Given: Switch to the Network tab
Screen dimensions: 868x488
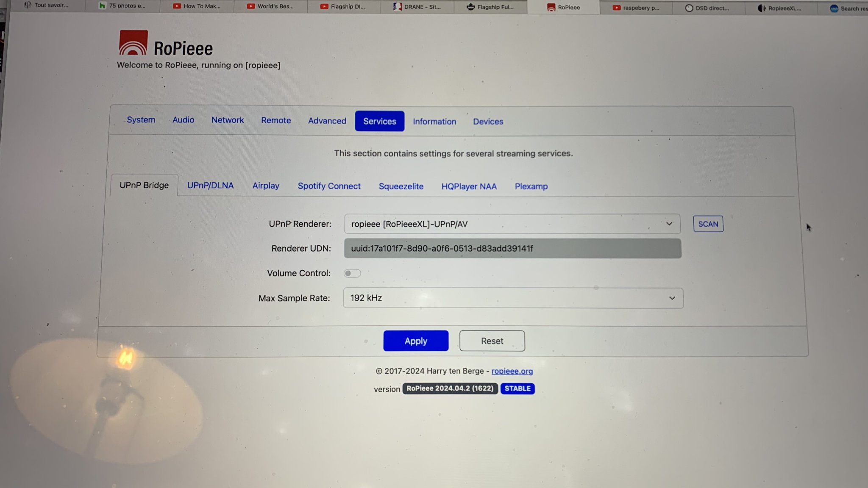Looking at the screenshot, I should pyautogui.click(x=228, y=120).
